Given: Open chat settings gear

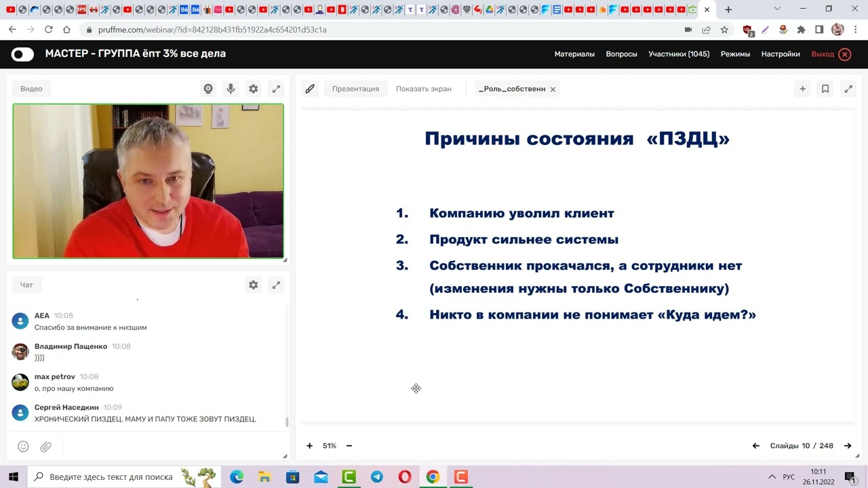Looking at the screenshot, I should pyautogui.click(x=253, y=285).
